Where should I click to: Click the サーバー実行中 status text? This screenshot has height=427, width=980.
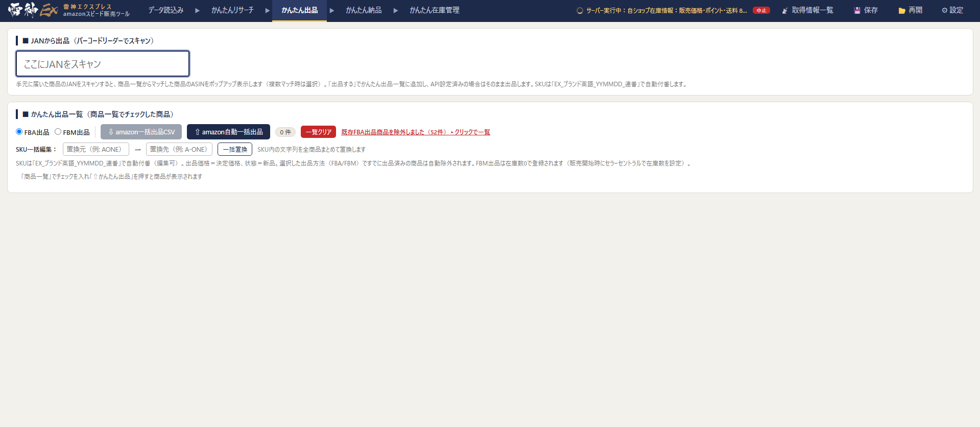click(666, 10)
